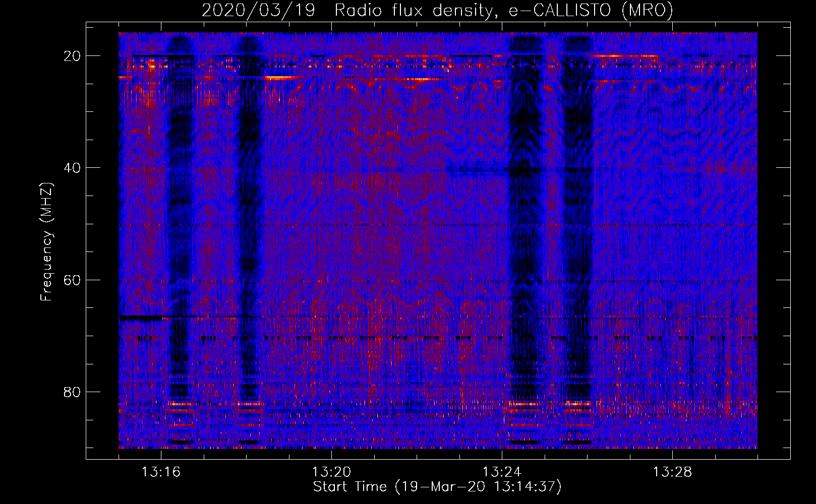Click the '40' frequency tick label

point(73,168)
